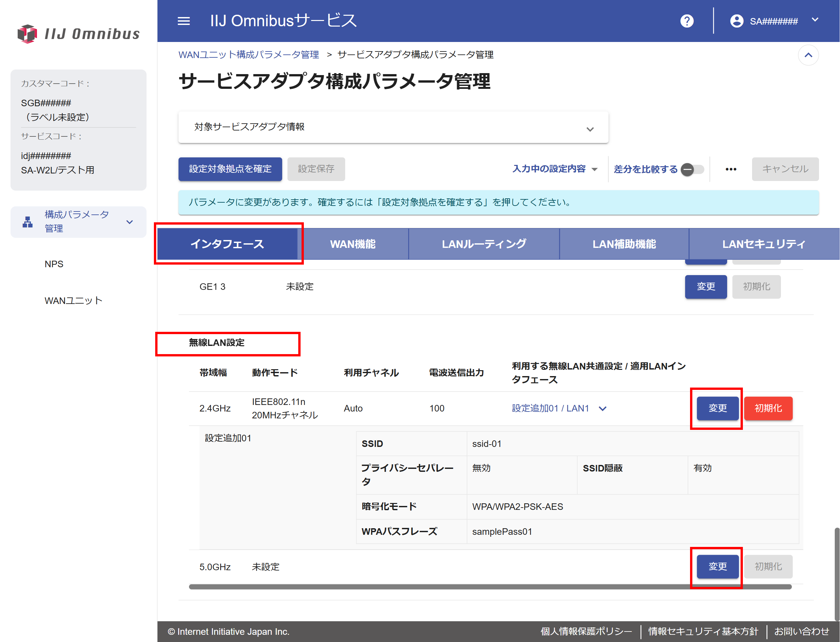Click the GE1 3 interface name

(213, 287)
